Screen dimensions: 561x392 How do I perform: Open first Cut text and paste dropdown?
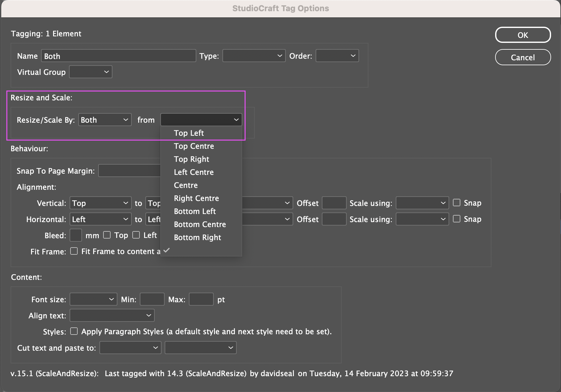130,348
